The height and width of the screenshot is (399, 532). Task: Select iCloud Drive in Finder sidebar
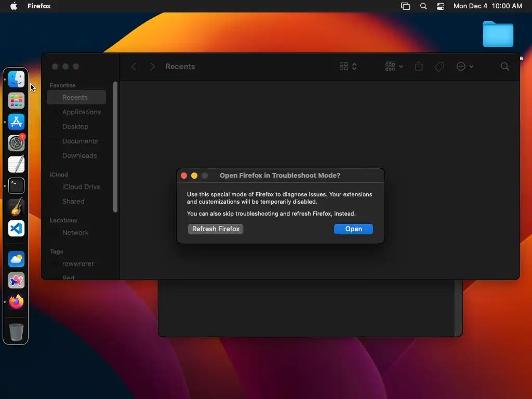(x=76, y=187)
